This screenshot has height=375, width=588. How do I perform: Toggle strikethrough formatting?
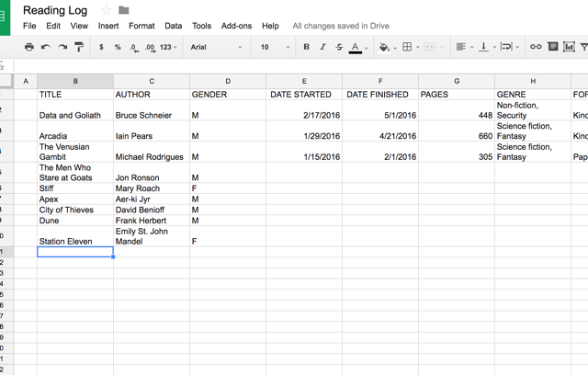tap(339, 47)
